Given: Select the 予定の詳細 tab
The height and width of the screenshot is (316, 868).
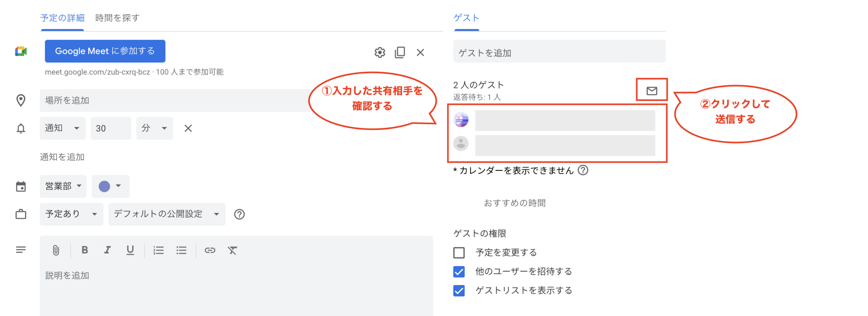Looking at the screenshot, I should 62,18.
